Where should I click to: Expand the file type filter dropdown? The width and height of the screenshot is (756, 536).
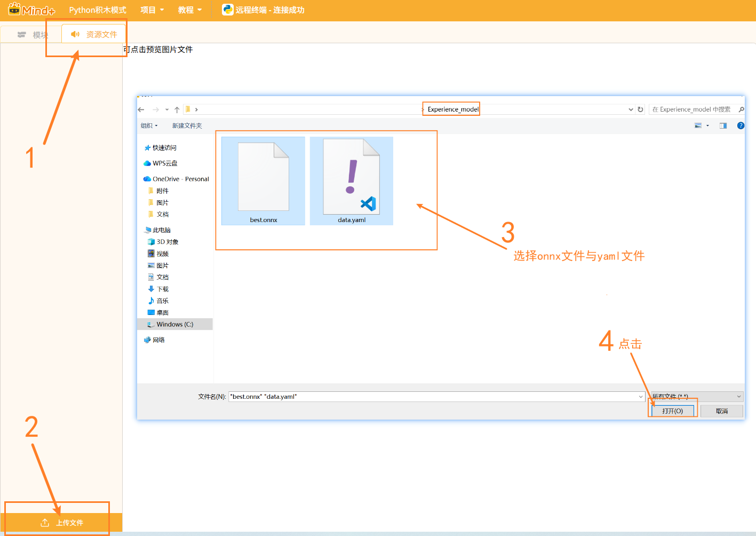pos(696,396)
